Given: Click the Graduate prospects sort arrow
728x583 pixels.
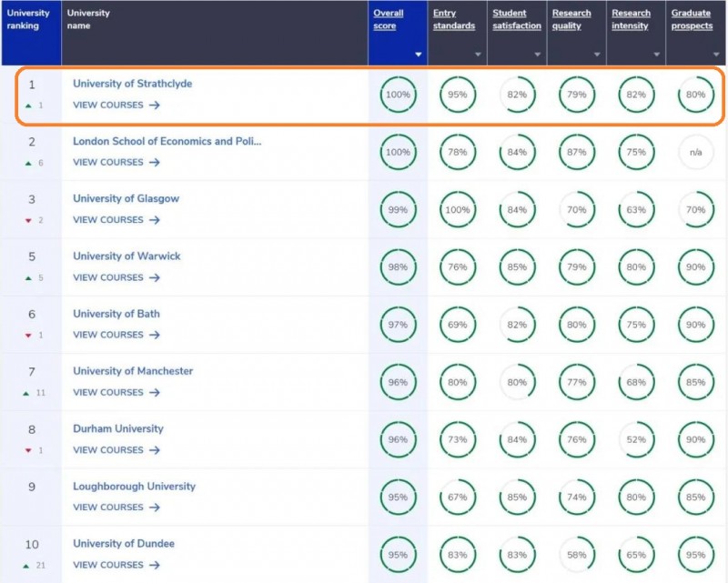Looking at the screenshot, I should (x=716, y=55).
